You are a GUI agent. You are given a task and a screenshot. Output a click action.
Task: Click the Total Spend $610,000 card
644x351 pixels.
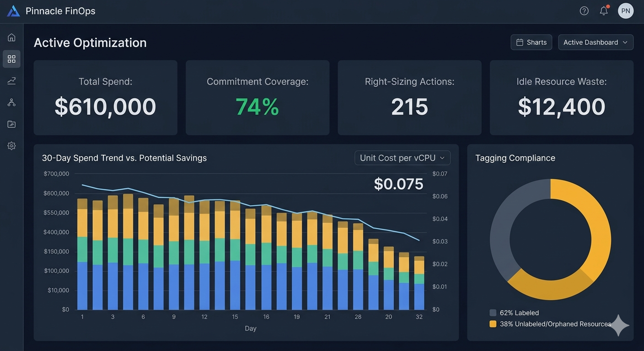click(105, 98)
